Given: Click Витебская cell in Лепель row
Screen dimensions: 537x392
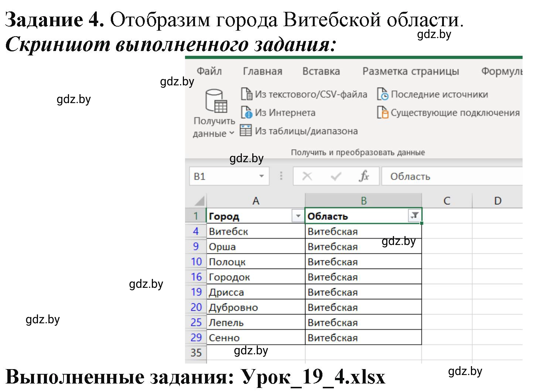Looking at the screenshot, I should click(x=363, y=322).
